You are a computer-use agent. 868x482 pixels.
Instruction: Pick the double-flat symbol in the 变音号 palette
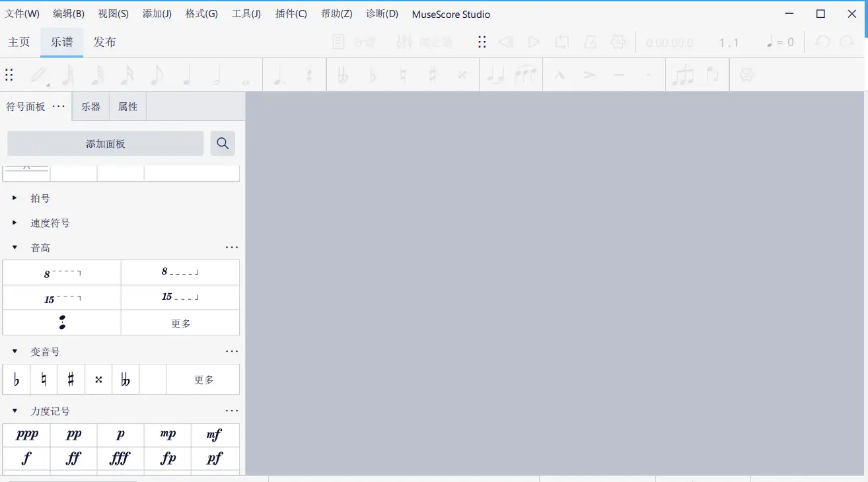click(x=126, y=380)
